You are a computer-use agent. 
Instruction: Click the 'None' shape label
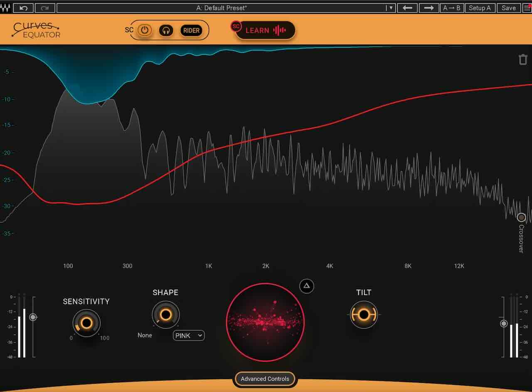point(145,335)
